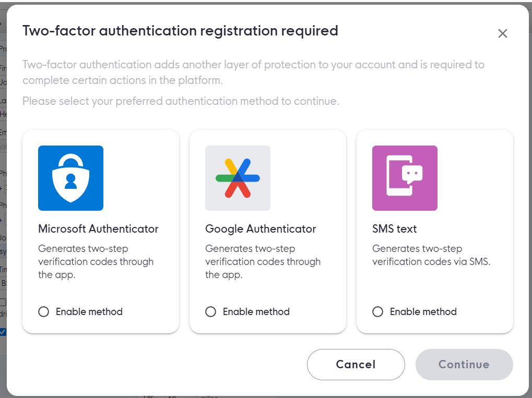Close the two-factor dialog with the X
This screenshot has width=532, height=398.
(502, 33)
